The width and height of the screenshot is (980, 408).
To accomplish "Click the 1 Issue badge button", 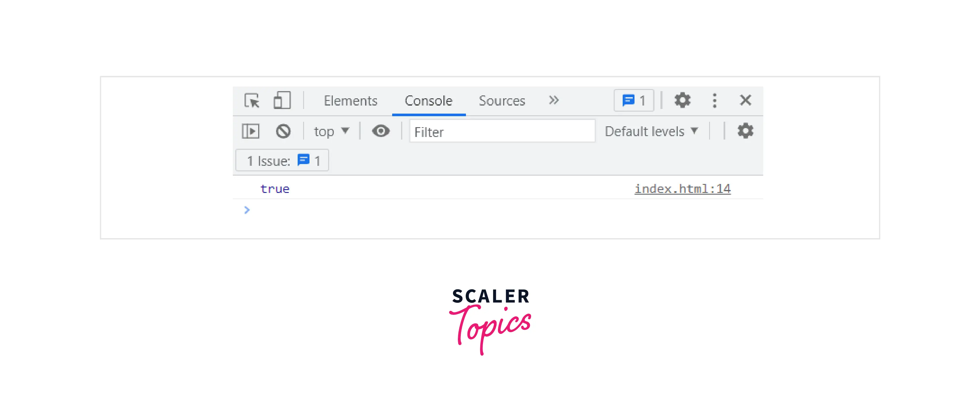I will [284, 161].
